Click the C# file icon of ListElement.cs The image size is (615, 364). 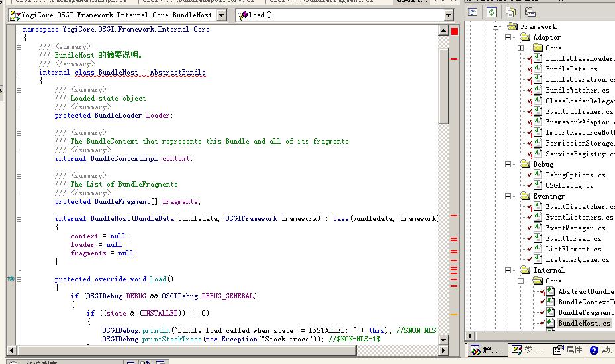pos(538,249)
